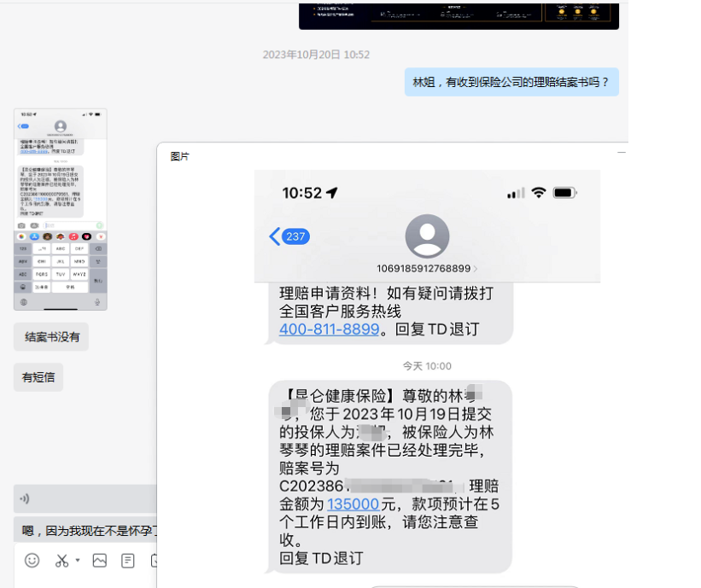Select the message starting '嗯，因为我现在不是怀孕'
Image resolution: width=701 pixels, height=588 pixels.
click(85, 530)
